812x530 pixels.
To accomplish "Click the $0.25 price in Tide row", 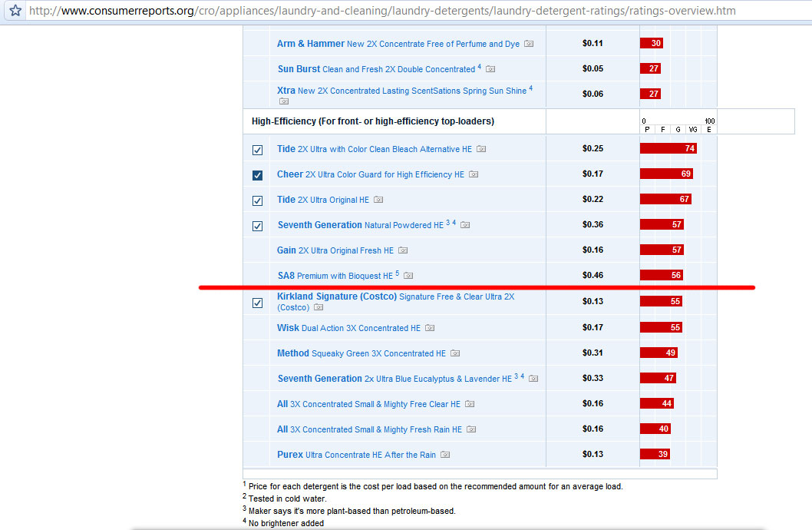I will [593, 149].
